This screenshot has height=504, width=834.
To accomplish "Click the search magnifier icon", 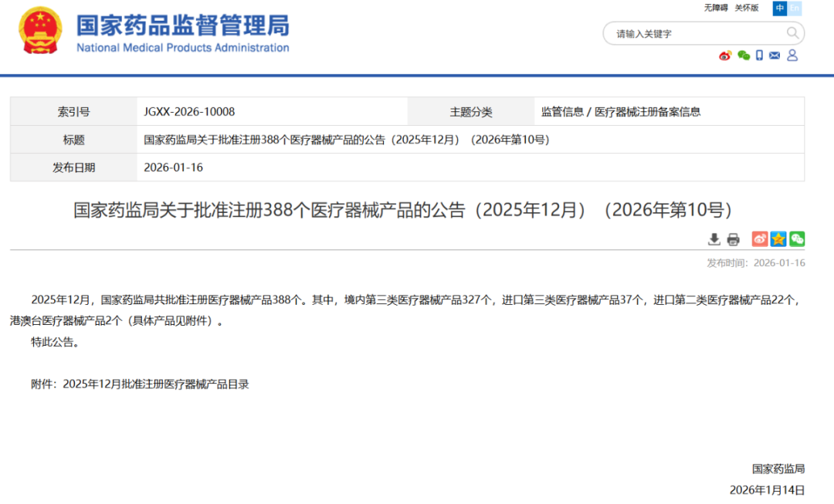I will 792,33.
